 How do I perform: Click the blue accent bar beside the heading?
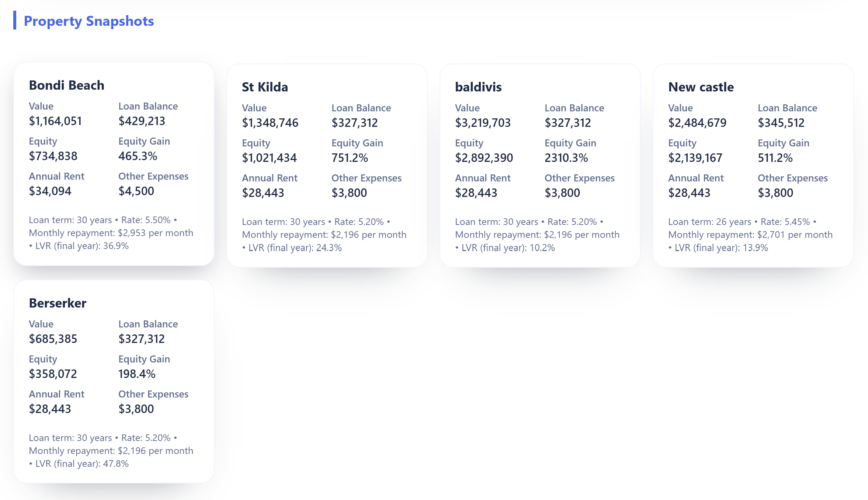(x=15, y=21)
